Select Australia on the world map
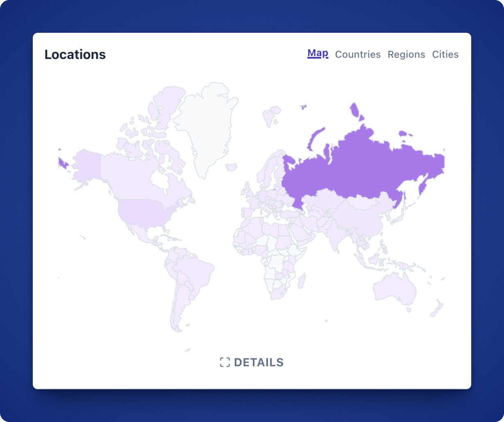 click(394, 289)
